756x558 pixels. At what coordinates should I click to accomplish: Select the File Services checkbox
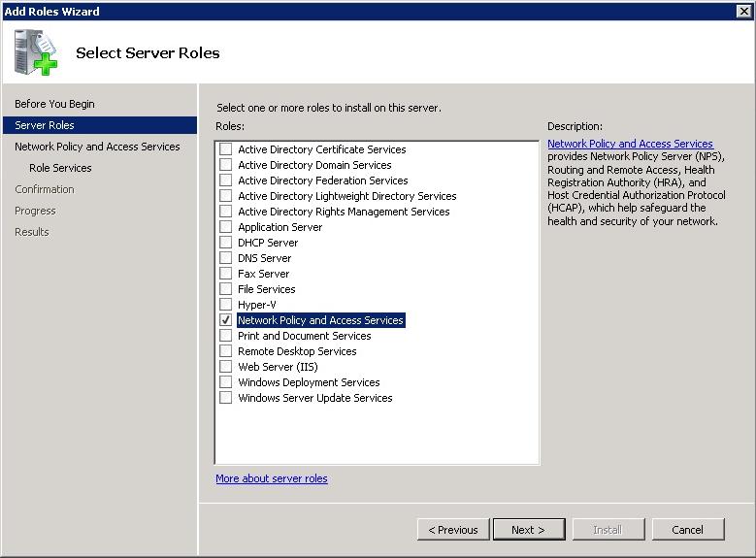[226, 289]
